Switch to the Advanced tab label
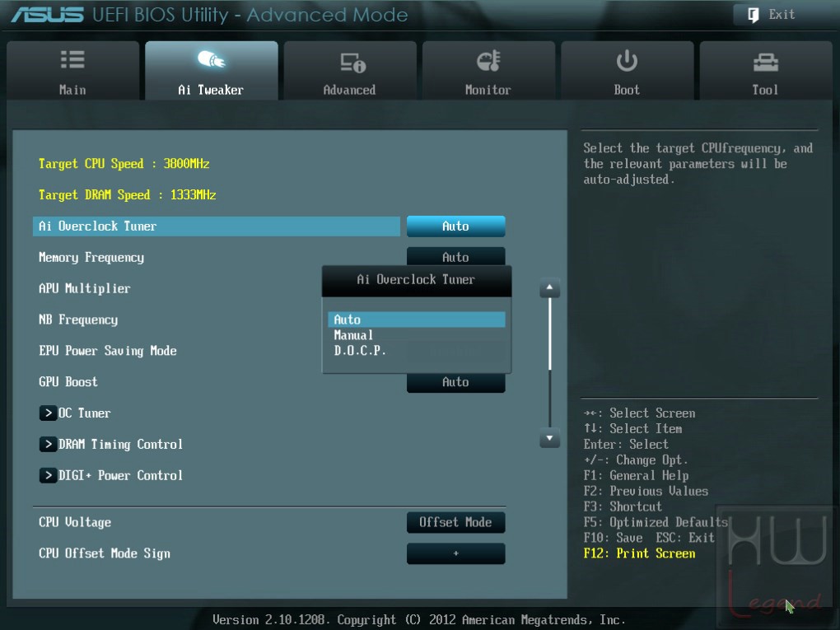The height and width of the screenshot is (630, 840). coord(349,90)
